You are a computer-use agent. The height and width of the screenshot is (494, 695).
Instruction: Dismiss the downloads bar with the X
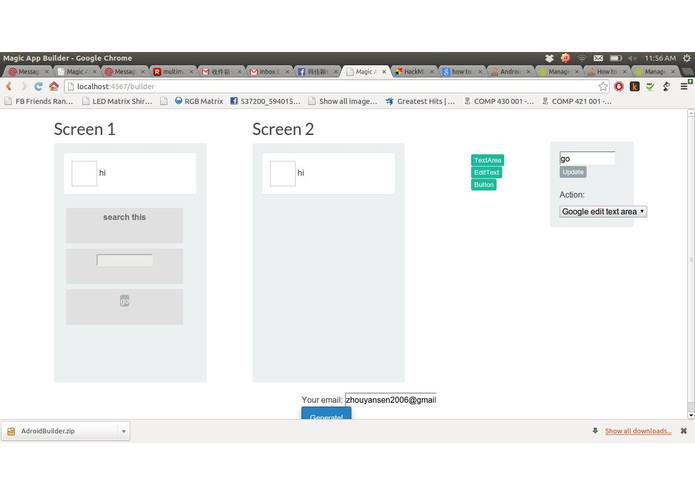click(x=684, y=431)
